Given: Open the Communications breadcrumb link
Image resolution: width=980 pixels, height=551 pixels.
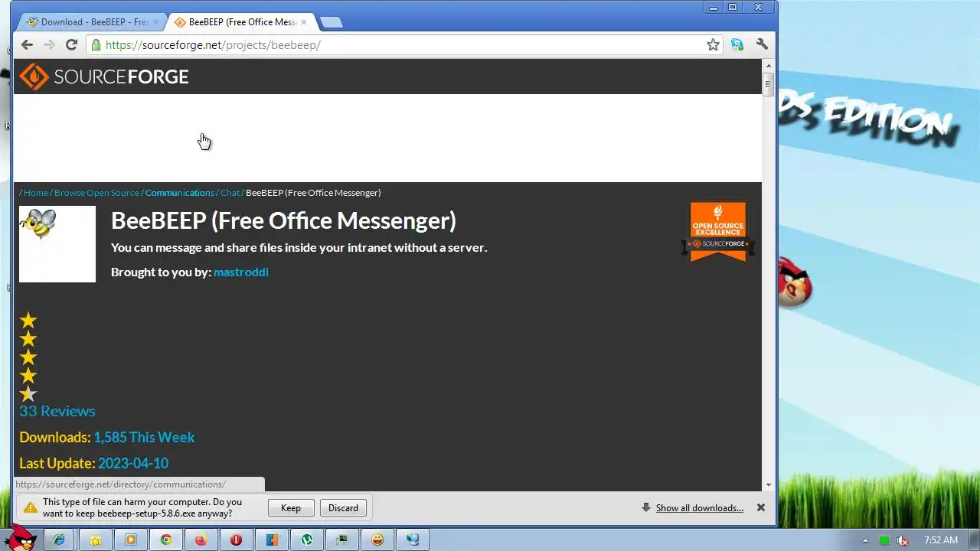Looking at the screenshot, I should pos(180,193).
